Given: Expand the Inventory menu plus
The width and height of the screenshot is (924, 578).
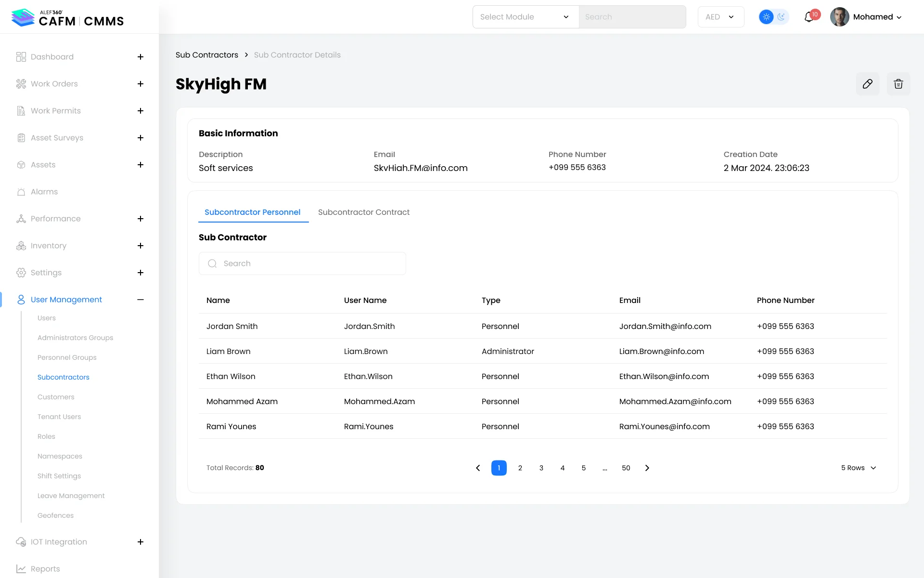Looking at the screenshot, I should coord(141,246).
